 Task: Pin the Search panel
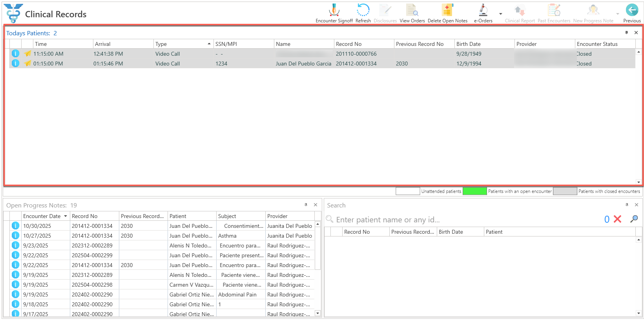coord(627,205)
